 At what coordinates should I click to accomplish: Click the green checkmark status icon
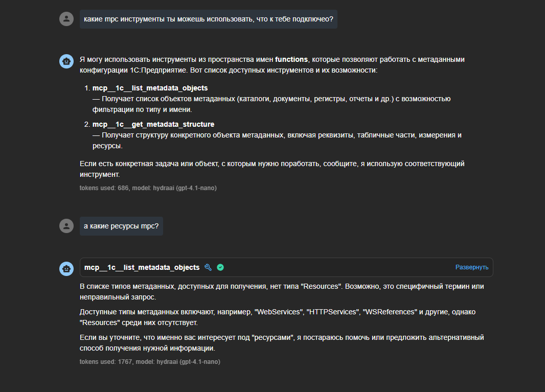pos(220,267)
